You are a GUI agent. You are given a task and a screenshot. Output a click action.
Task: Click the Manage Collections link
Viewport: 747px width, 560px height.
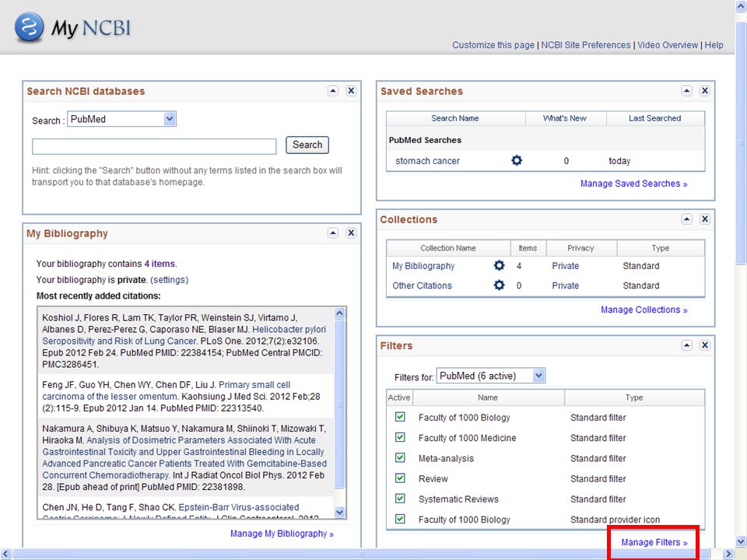click(x=644, y=310)
